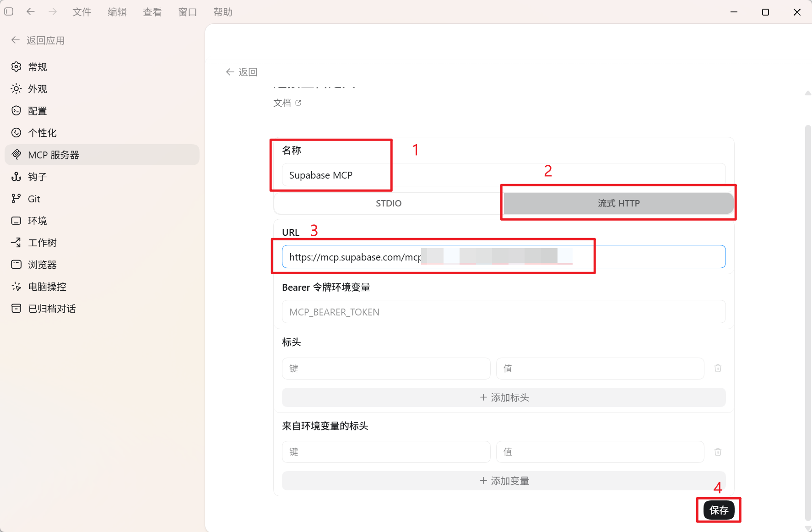Click the 标头 键 field

(x=386, y=369)
